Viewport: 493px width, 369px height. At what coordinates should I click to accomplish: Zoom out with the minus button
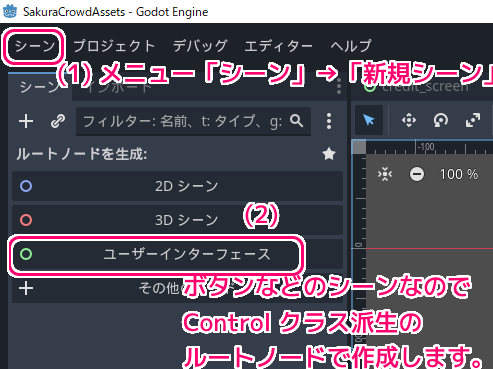click(417, 174)
